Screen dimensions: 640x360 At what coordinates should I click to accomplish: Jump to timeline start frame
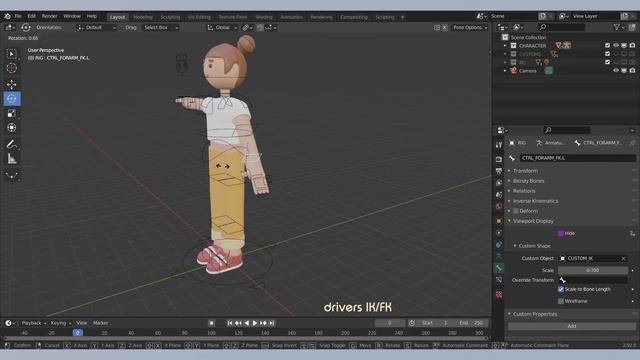[230, 323]
